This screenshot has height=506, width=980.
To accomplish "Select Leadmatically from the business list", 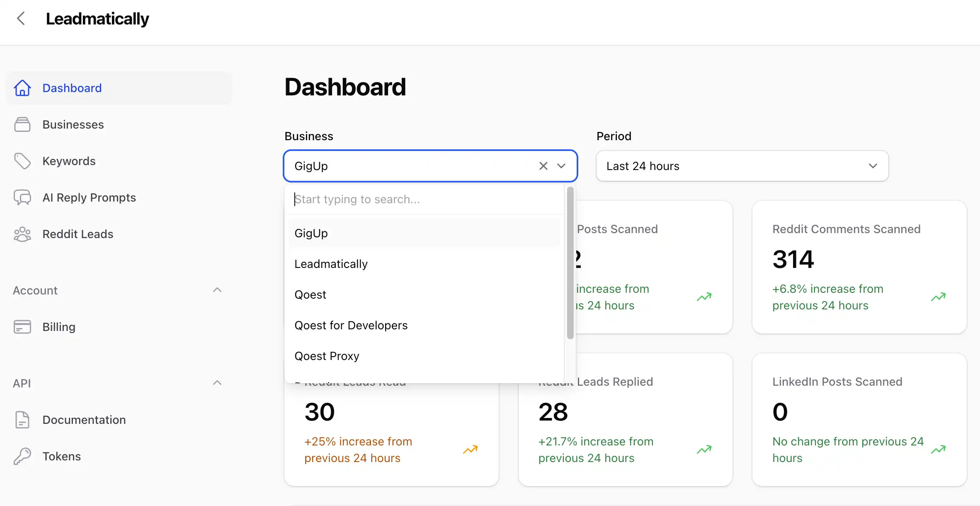I will pos(331,264).
